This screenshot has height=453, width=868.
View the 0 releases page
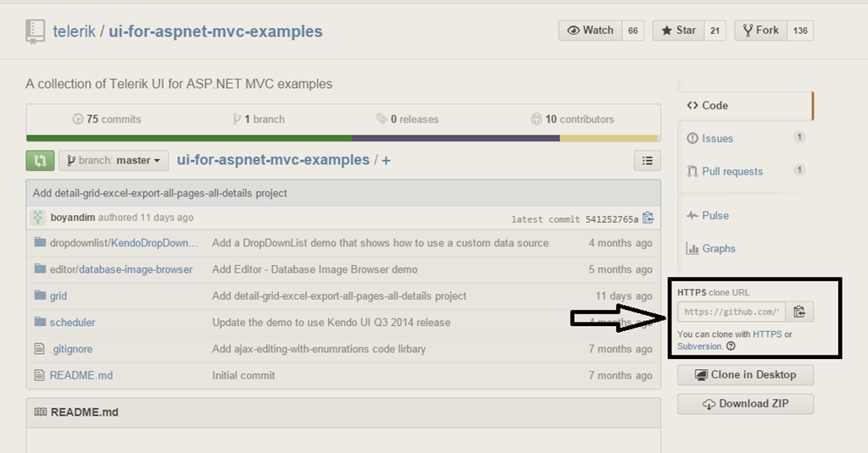pyautogui.click(x=408, y=119)
